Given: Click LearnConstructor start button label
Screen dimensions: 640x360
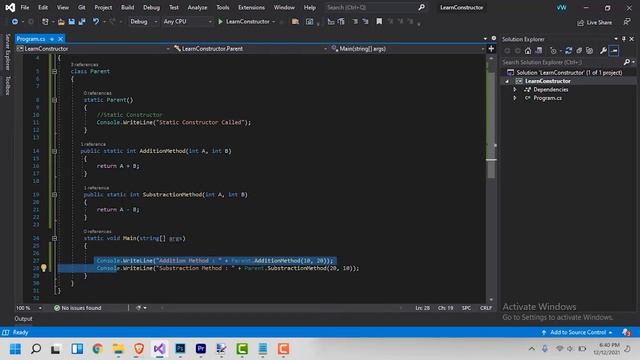Looking at the screenshot, I should [x=248, y=22].
